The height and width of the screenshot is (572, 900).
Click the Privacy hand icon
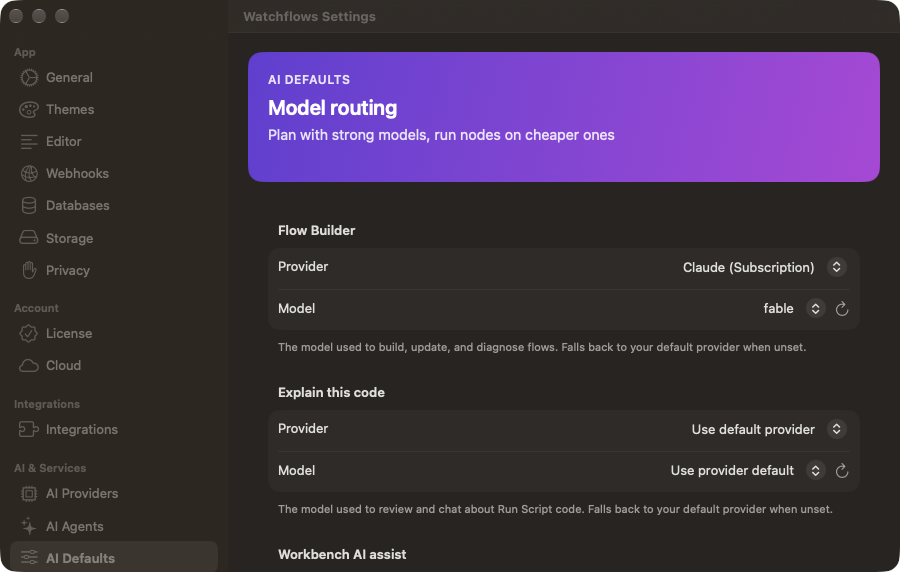click(29, 270)
